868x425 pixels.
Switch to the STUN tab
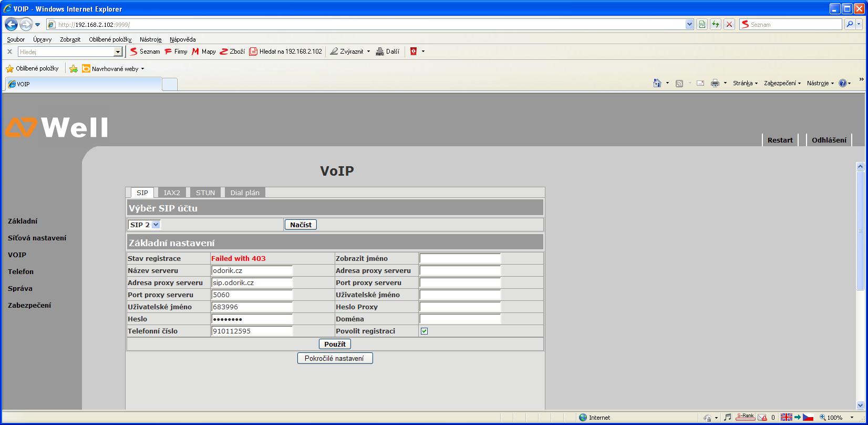point(205,193)
